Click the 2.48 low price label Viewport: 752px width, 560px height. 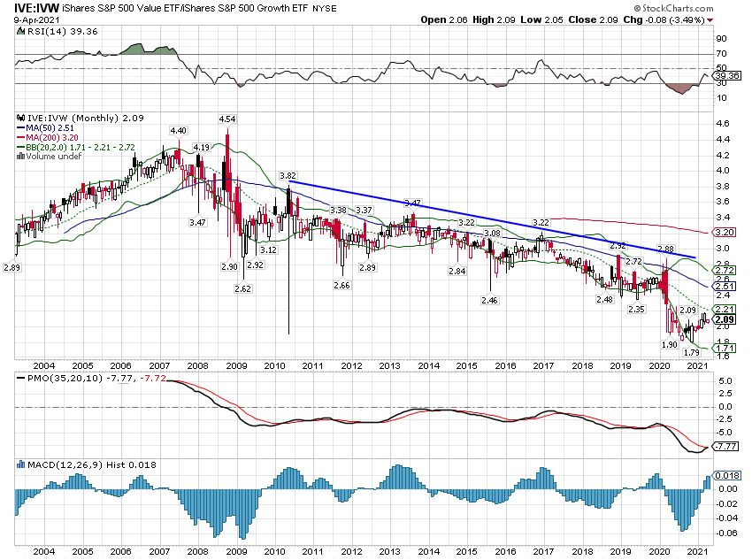pos(605,299)
